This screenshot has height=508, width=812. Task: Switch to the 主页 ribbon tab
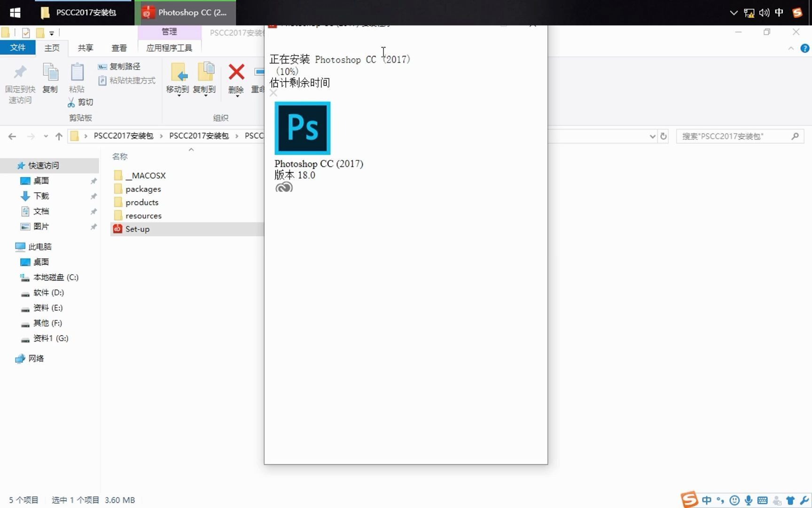pos(52,48)
